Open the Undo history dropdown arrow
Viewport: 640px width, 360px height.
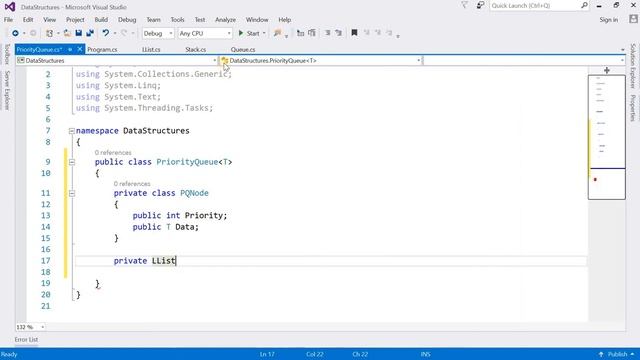(x=115, y=33)
